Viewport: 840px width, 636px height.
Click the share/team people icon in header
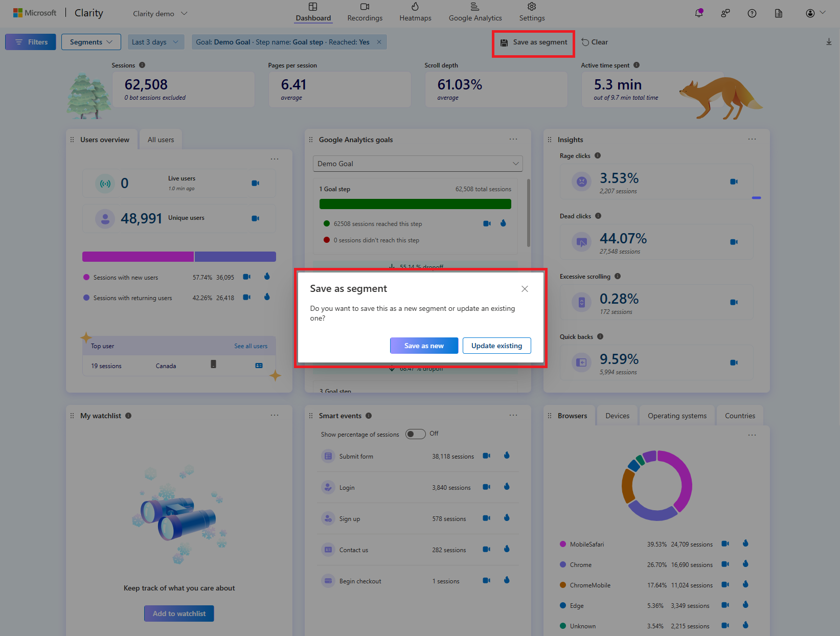click(x=725, y=13)
